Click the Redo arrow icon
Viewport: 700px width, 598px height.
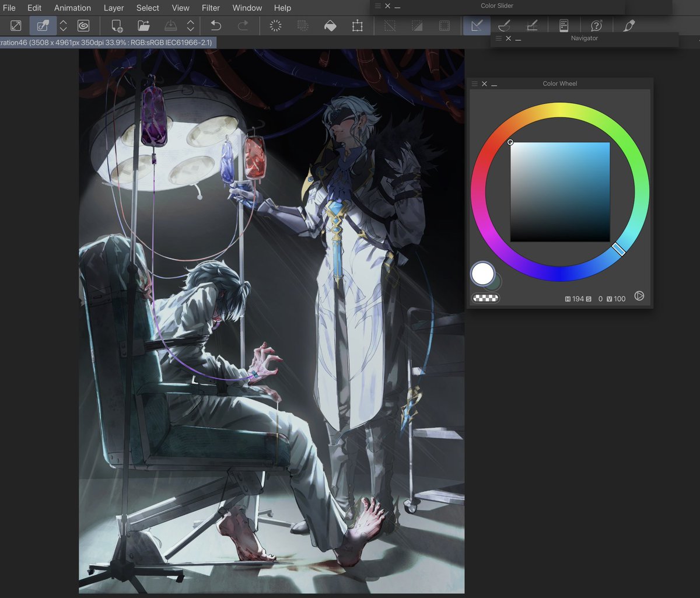[x=243, y=26]
